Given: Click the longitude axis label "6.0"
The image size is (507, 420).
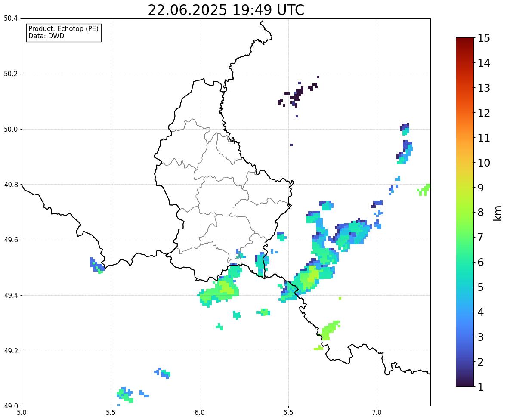Looking at the screenshot, I should click(200, 413).
